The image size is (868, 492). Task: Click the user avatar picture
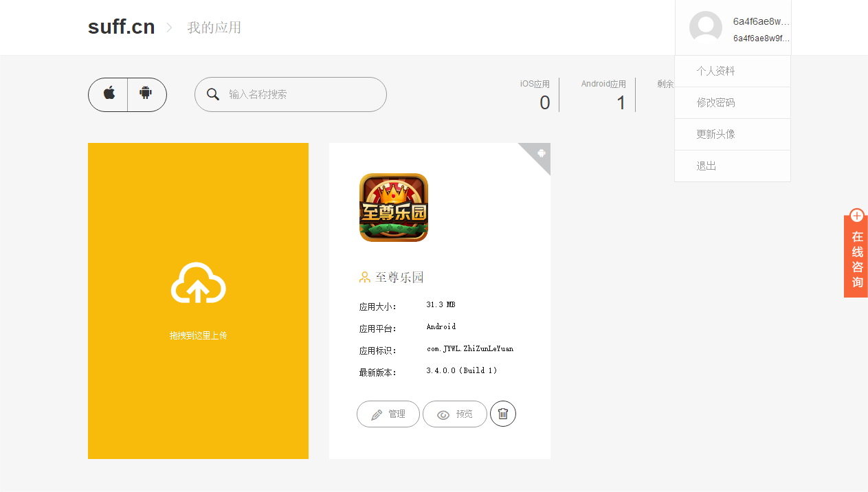705,27
